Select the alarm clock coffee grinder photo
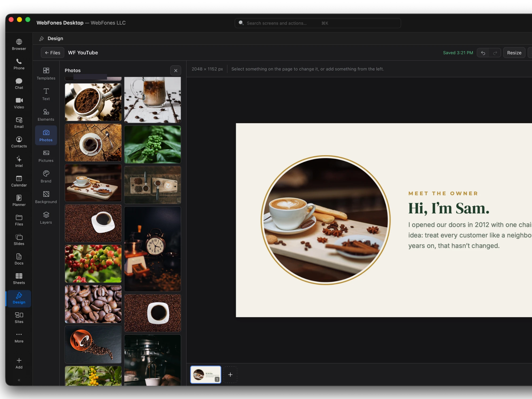The image size is (532, 399). coord(152,249)
